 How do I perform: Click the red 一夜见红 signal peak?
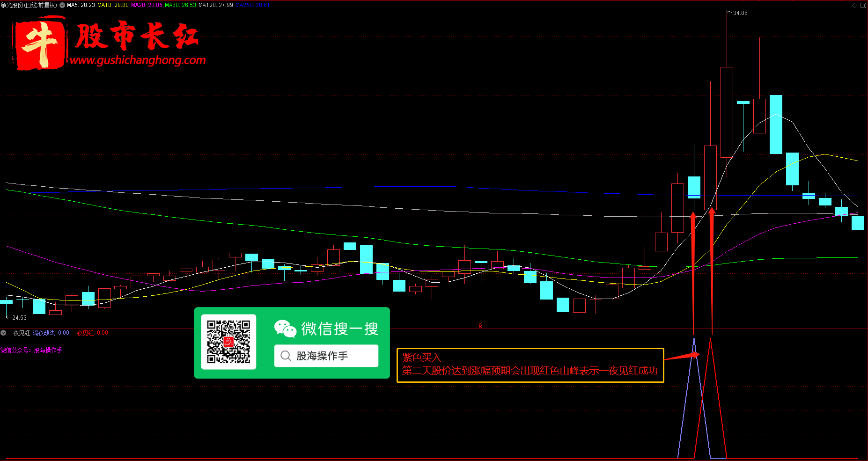click(x=711, y=340)
